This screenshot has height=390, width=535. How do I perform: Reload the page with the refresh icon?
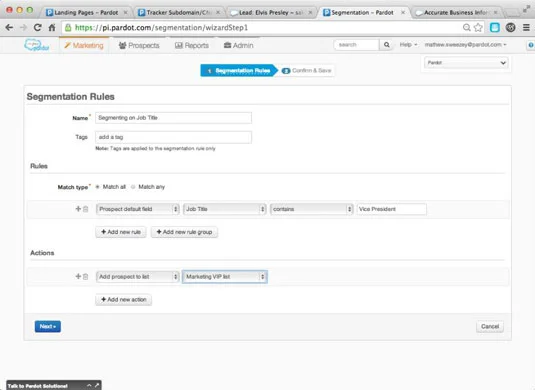[38, 27]
